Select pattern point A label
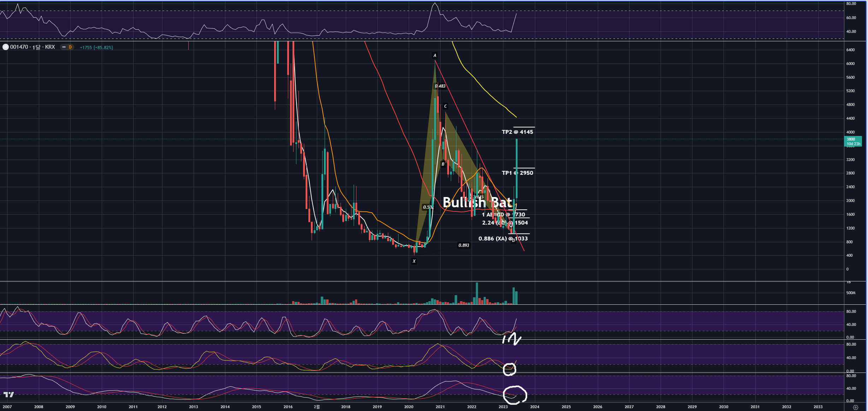Viewport: 868px width, 411px height. pos(435,55)
